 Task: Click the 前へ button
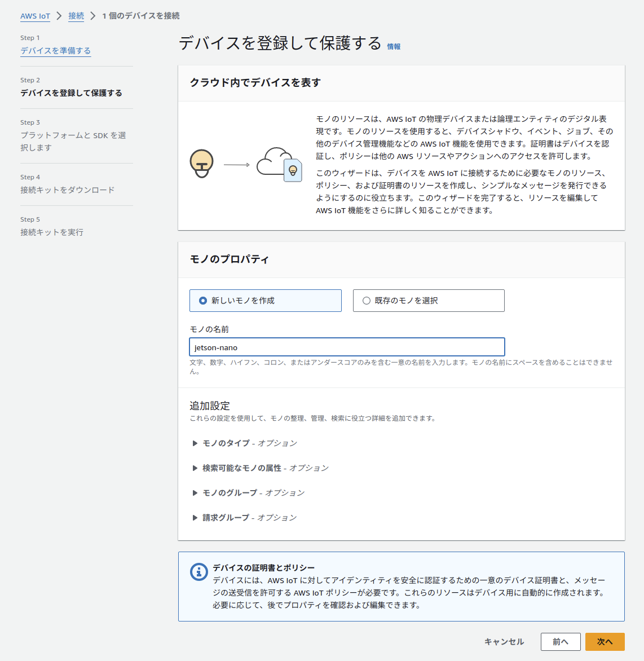pyautogui.click(x=561, y=641)
